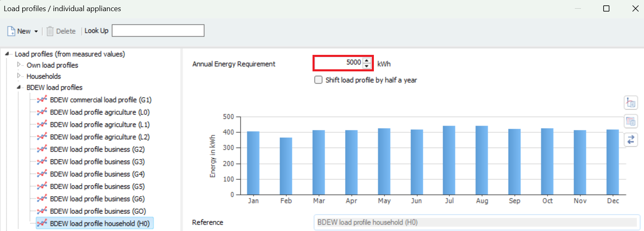The image size is (644, 231).
Task: Expand the Own load profiles node
Action: point(19,65)
